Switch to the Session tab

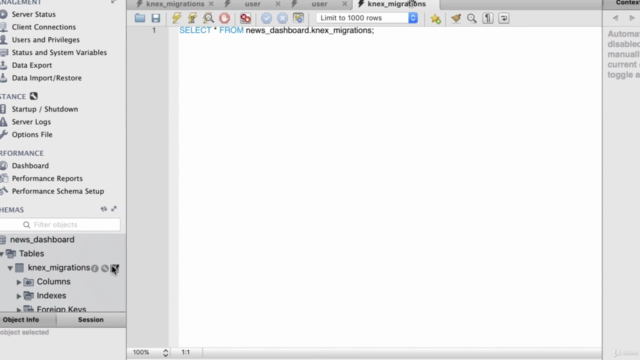click(x=91, y=320)
